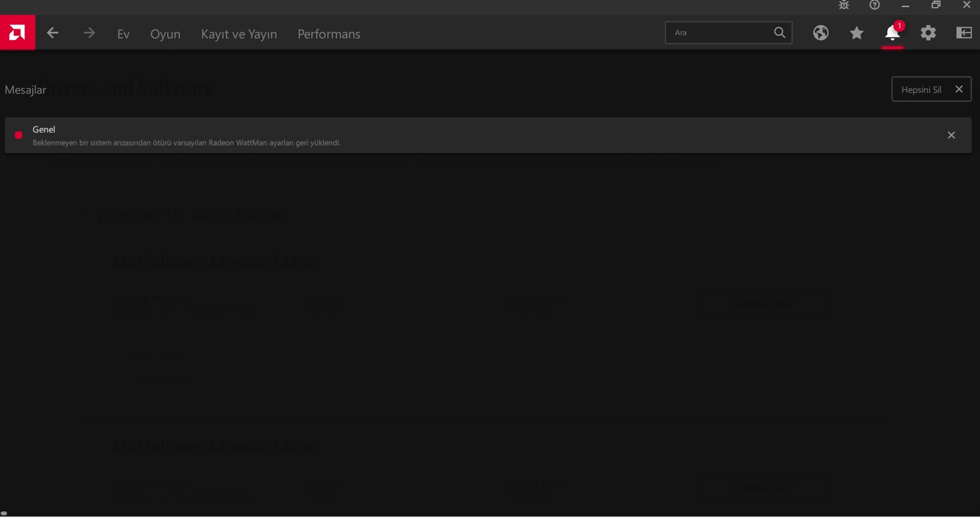The width and height of the screenshot is (980, 518).
Task: Toggle the notifications bell icon
Action: (894, 33)
